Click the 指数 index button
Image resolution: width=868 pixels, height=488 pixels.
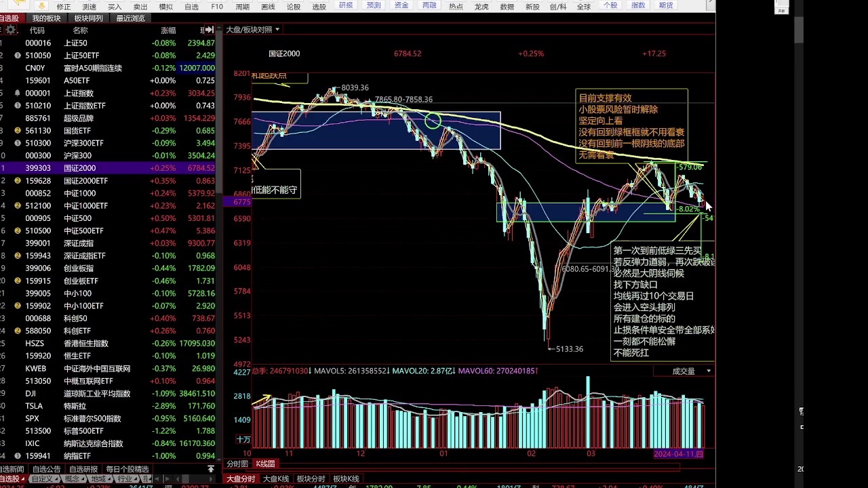[638, 5]
